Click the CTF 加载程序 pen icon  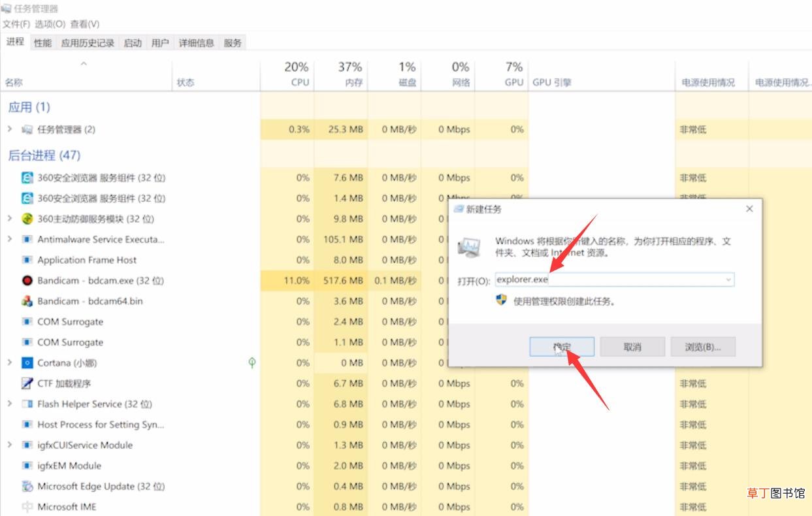pyautogui.click(x=27, y=383)
